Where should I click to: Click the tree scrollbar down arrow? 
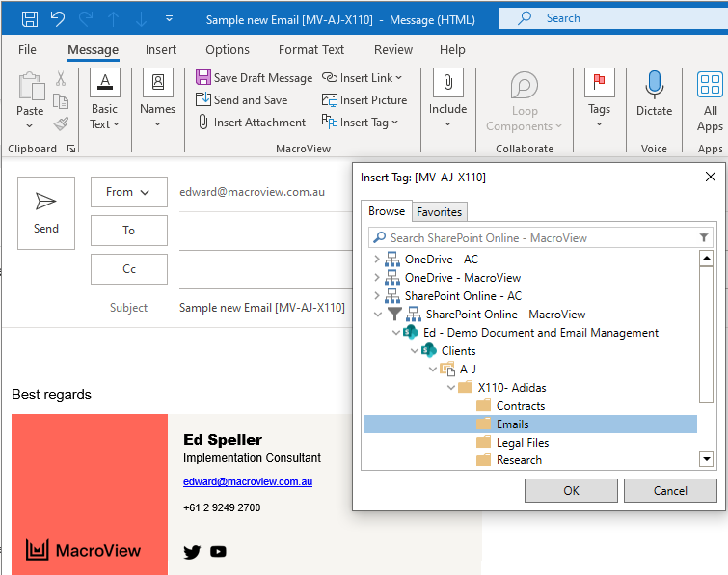(706, 459)
